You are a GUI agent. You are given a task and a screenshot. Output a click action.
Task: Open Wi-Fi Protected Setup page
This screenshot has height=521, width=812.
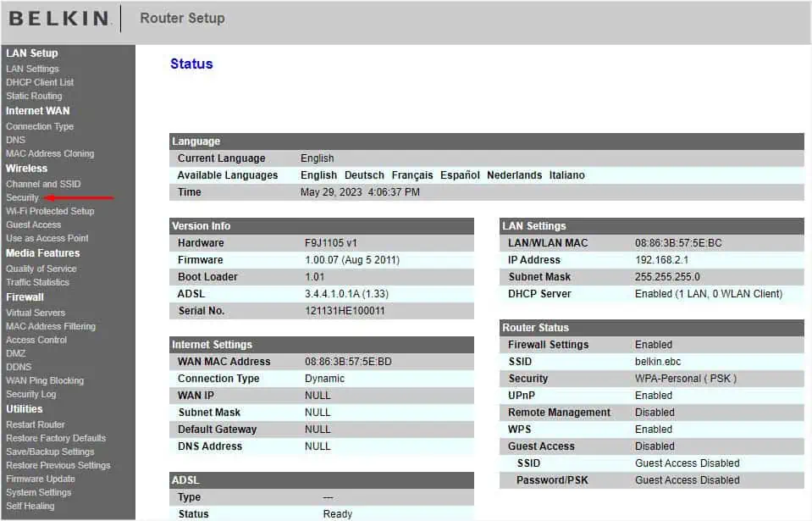[50, 211]
